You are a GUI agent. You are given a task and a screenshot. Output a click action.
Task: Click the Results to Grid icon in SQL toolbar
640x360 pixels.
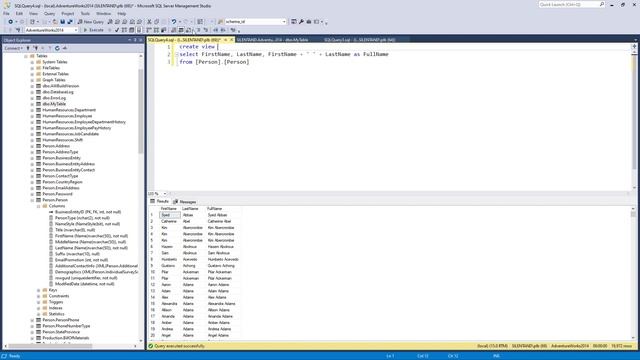coord(181,30)
